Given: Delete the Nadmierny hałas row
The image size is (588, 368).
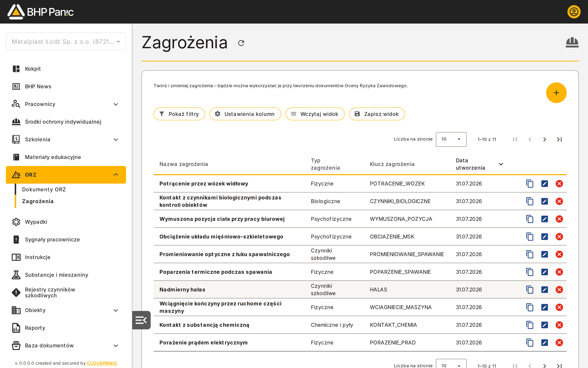Looking at the screenshot, I should point(559,290).
